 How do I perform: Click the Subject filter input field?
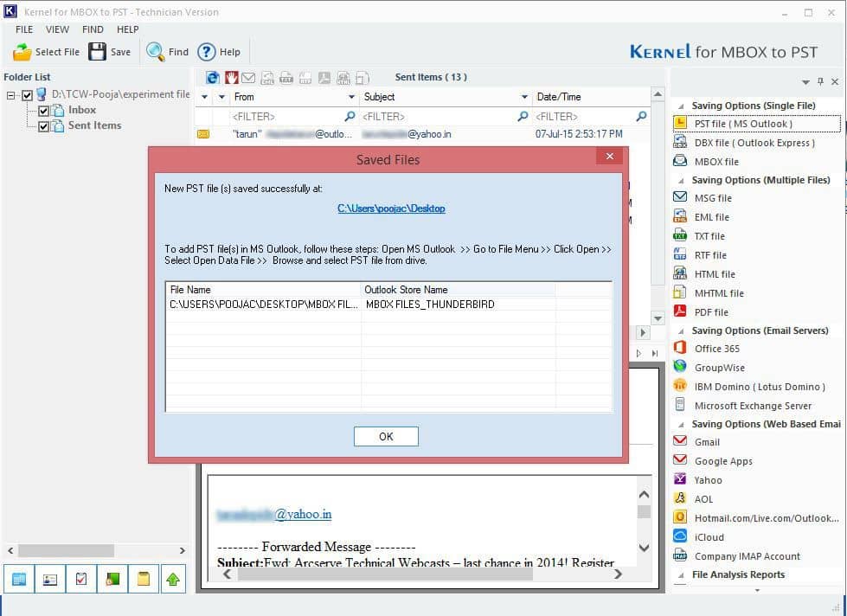click(445, 116)
